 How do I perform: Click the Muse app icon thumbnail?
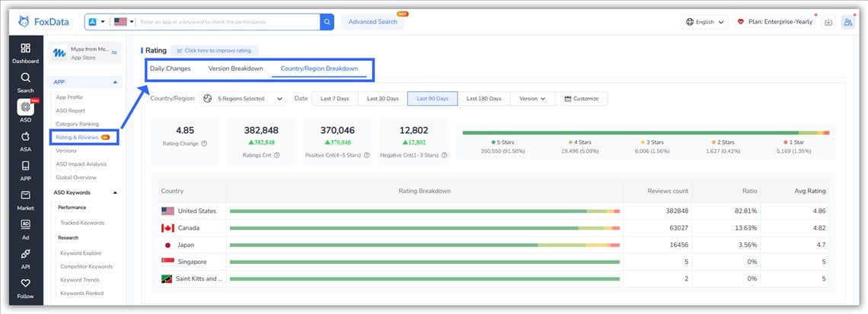59,53
